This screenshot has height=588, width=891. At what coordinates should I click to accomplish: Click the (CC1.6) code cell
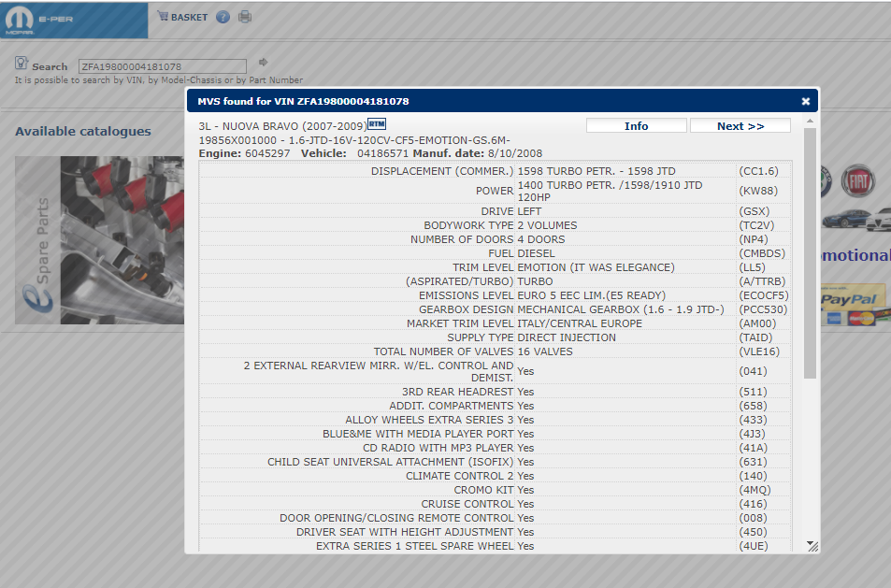[x=758, y=171]
